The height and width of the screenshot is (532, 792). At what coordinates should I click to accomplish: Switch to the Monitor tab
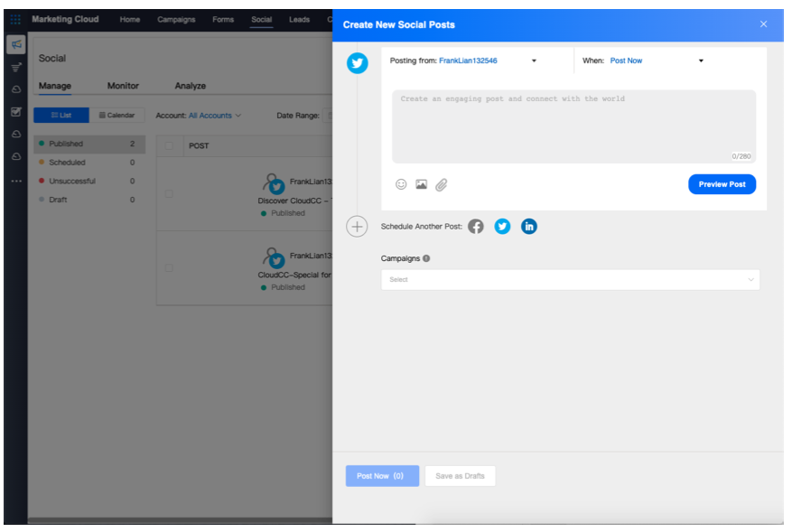tap(123, 86)
